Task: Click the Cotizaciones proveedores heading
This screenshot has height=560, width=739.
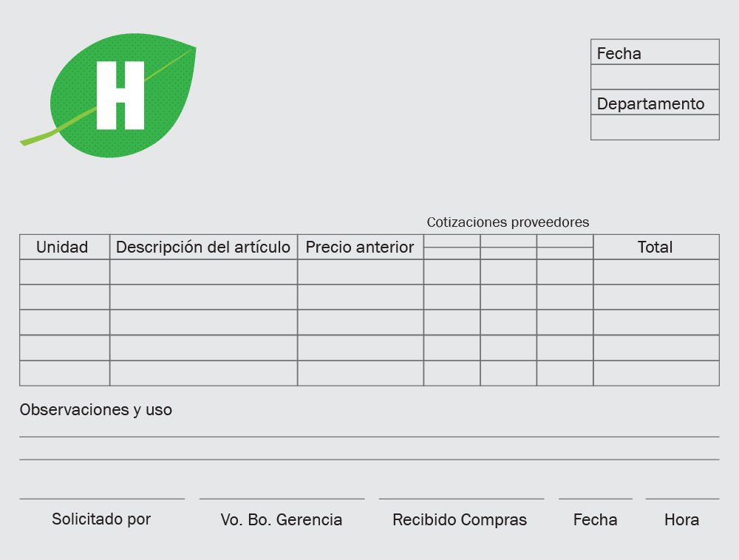Action: (508, 222)
